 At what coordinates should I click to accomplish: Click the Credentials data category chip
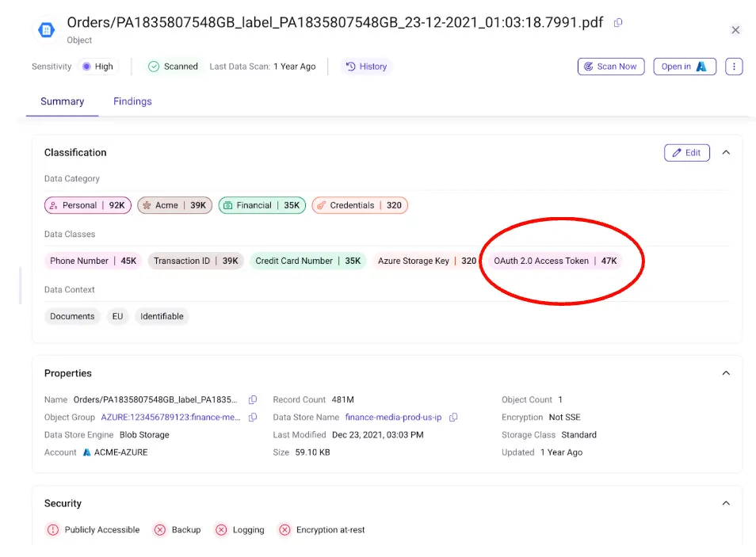coord(359,205)
